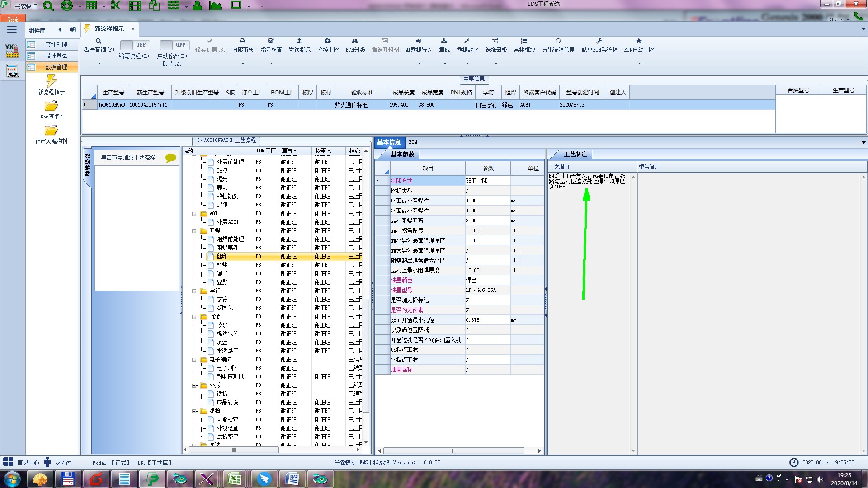Open dropdown arrow under 集成

point(444,64)
